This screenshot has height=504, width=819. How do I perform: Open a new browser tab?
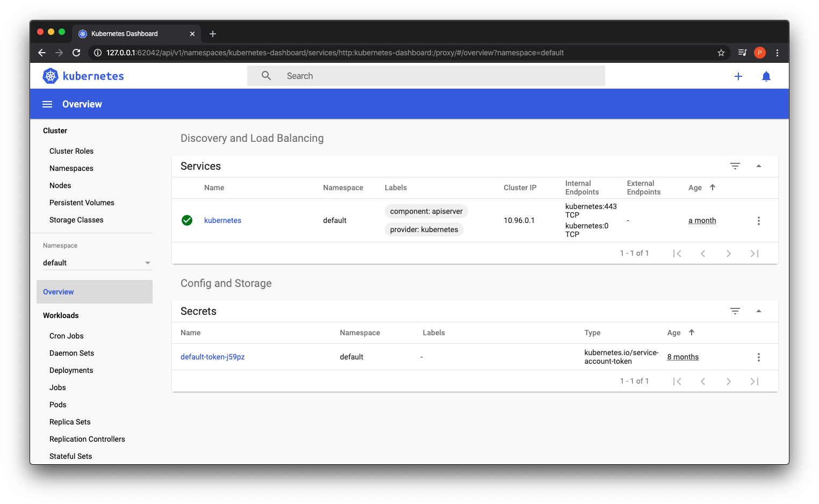213,34
